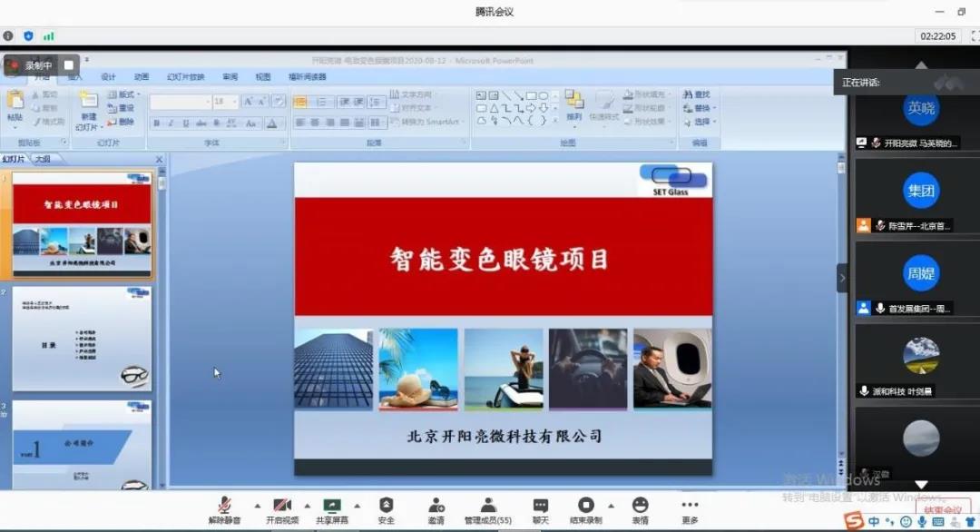
Task: Select slide 2 thumbnail 目录
Action: (82, 339)
